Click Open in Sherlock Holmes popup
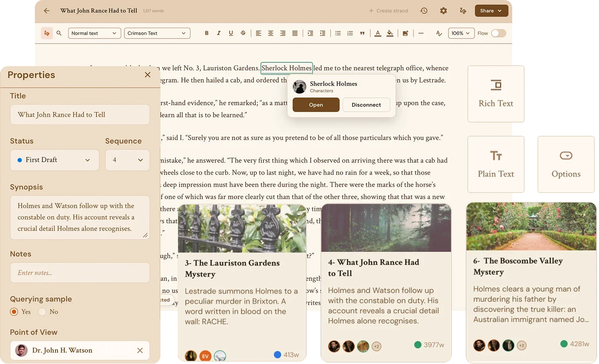This screenshot has height=364, width=599. [316, 105]
